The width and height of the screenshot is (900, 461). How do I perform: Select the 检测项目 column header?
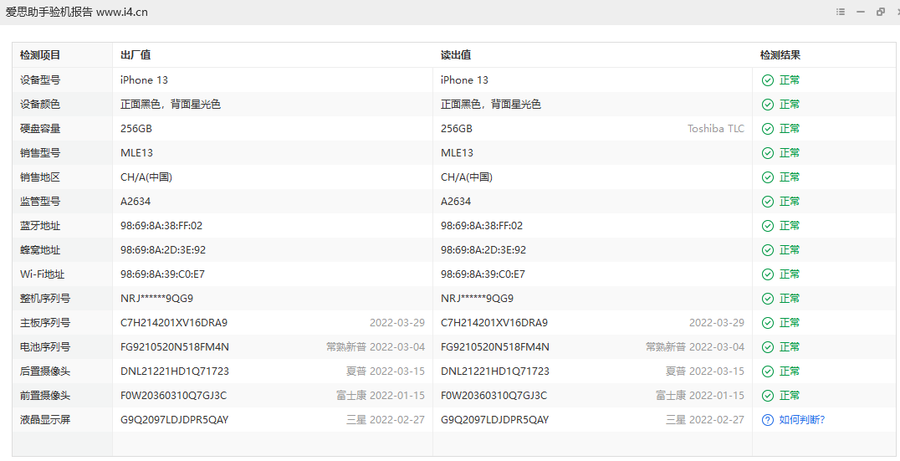point(40,56)
